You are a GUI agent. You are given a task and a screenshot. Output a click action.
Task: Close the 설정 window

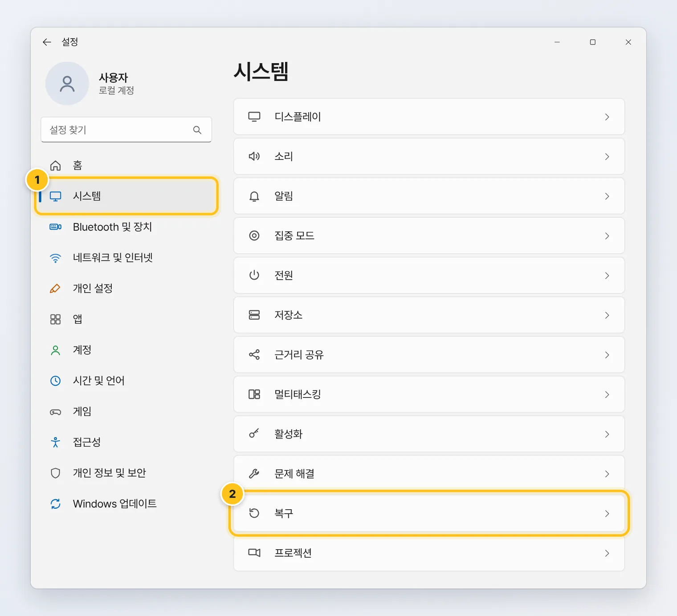tap(628, 42)
